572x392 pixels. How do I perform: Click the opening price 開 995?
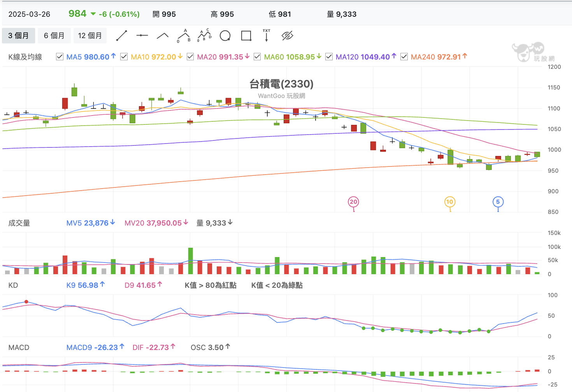[164, 14]
